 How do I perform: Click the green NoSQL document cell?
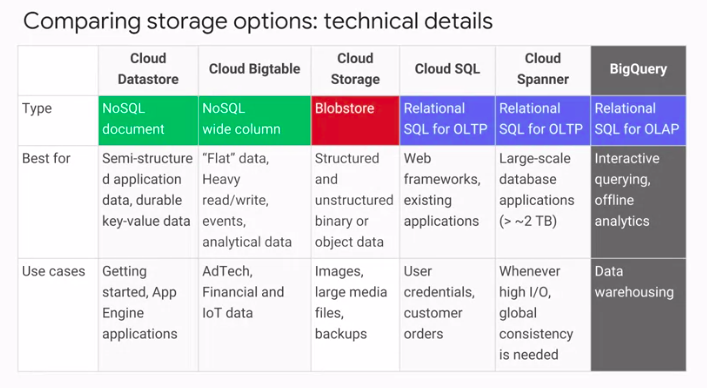(148, 120)
